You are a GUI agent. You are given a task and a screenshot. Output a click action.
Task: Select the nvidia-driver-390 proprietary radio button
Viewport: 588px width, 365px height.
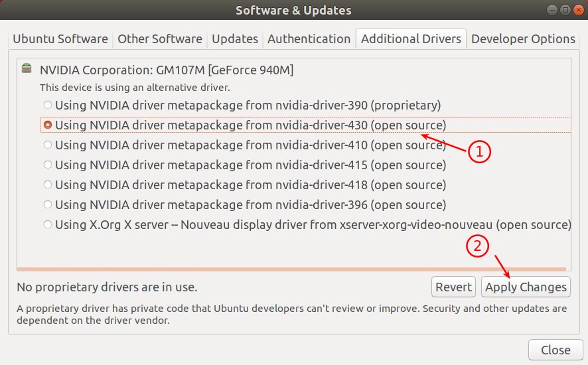pyautogui.click(x=48, y=105)
